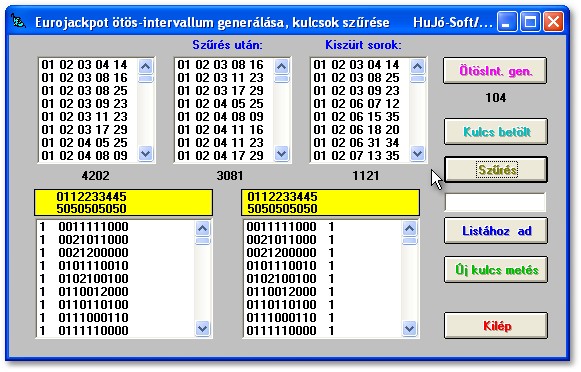Select row 01 02 04 17 29 in Szűrés után list

click(x=223, y=156)
